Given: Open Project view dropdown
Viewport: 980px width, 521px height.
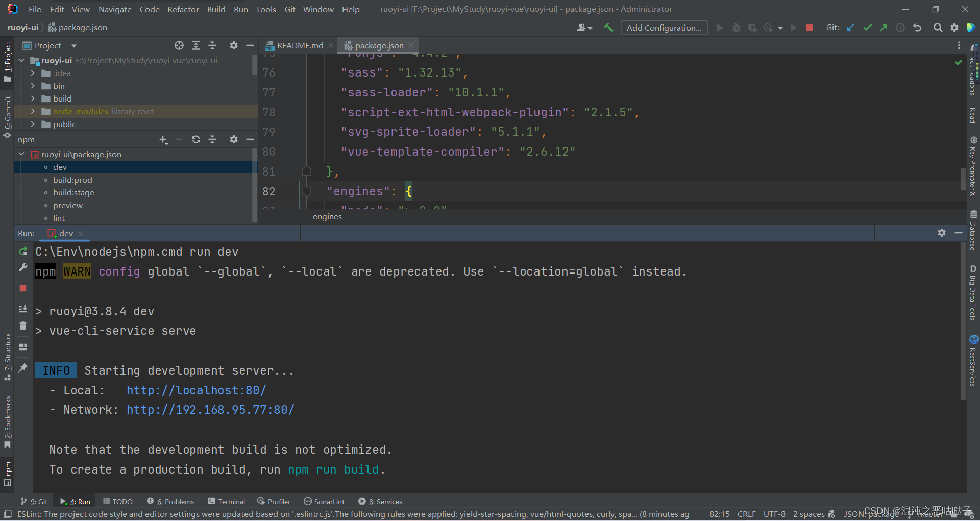Looking at the screenshot, I should [74, 46].
